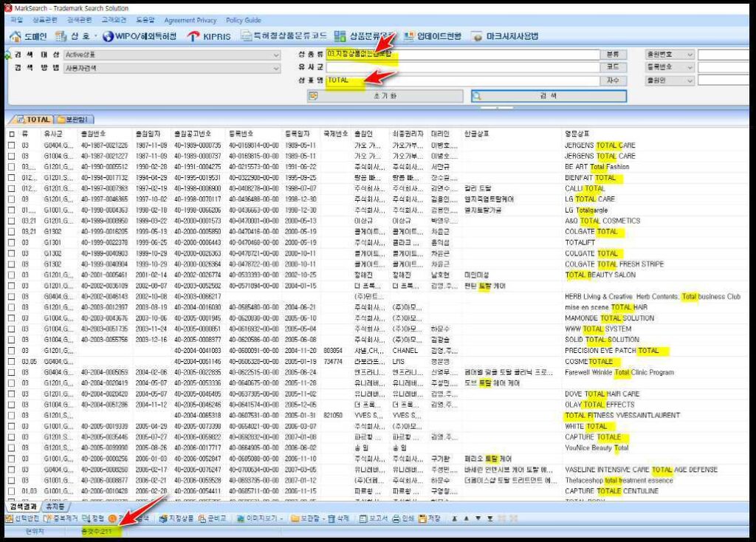Viewport: 756px width, 542px height.
Task: Click the 삭제 trash icon
Action: point(331,518)
